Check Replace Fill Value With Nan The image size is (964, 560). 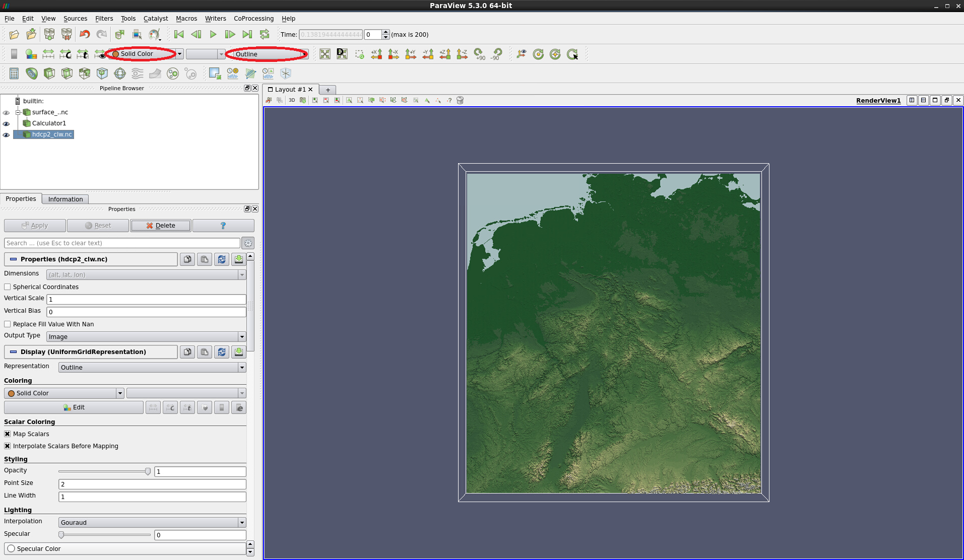[x=8, y=324]
